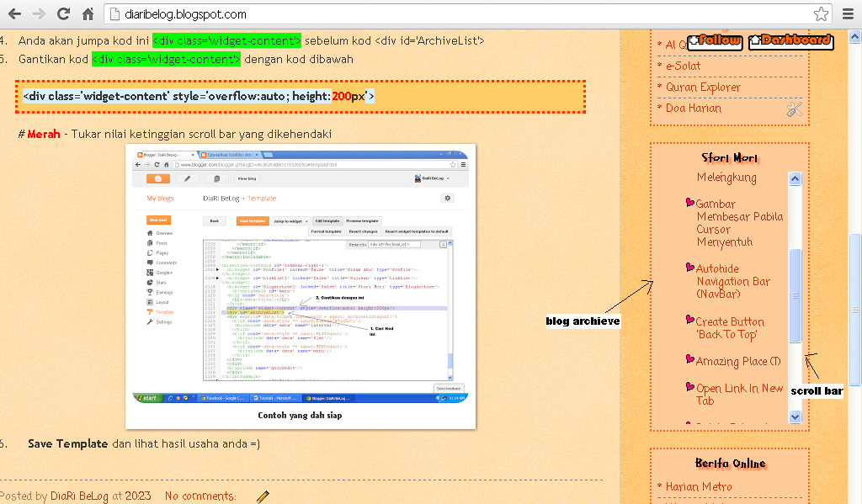Click the browser home icon
Viewport: 862px width, 504px height.
pos(89,13)
